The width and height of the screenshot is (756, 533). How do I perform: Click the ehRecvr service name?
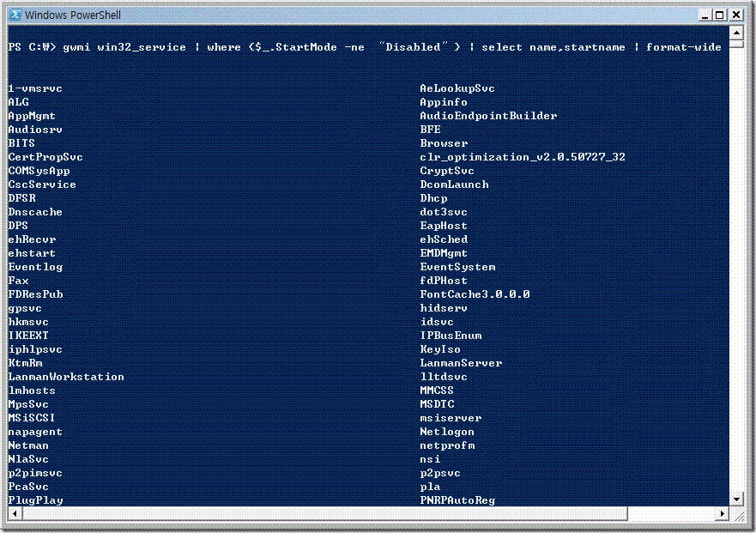pyautogui.click(x=32, y=239)
